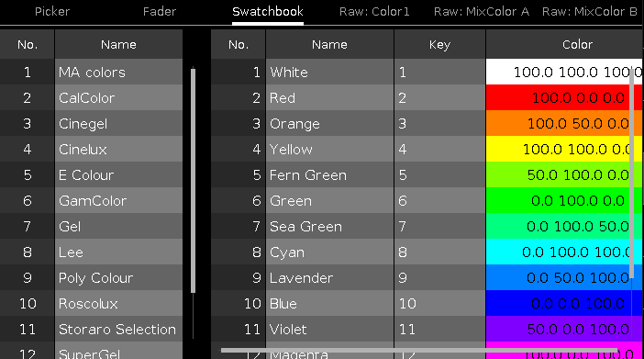Click the White color name
Viewport: 644px width, 359px height.
pyautogui.click(x=330, y=72)
